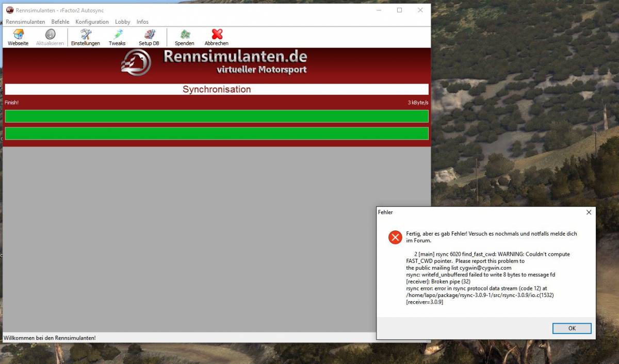Open the Befehle menu
The image size is (619, 364).
pos(60,22)
